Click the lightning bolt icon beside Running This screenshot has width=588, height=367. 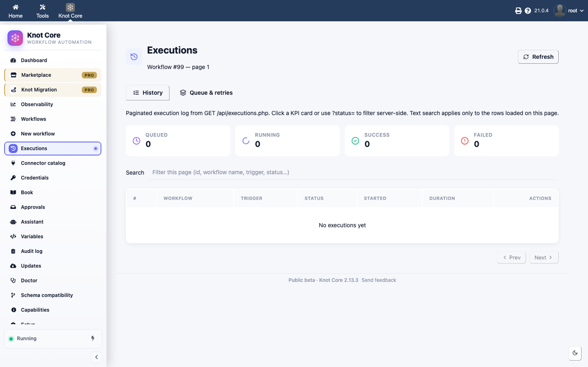click(93, 338)
